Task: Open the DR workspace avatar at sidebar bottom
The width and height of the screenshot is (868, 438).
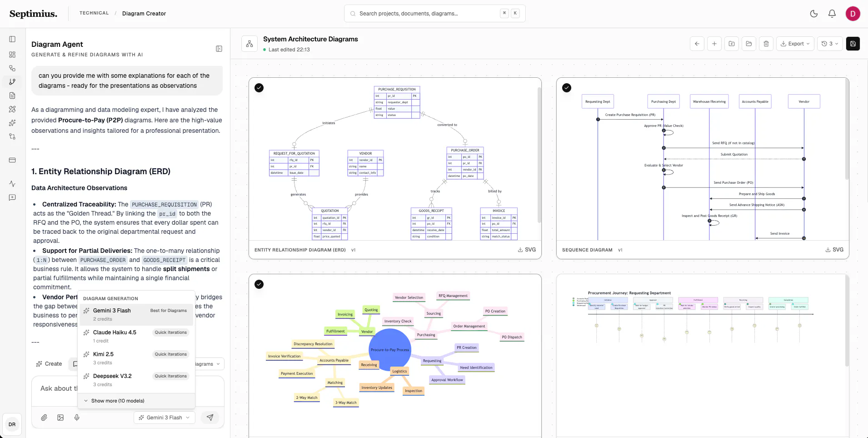Action: (x=12, y=424)
